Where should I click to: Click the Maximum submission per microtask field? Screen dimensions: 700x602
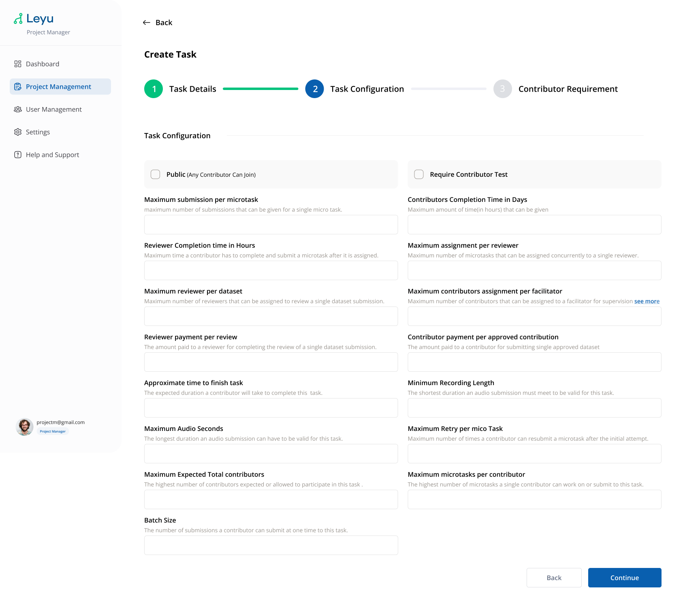click(271, 225)
